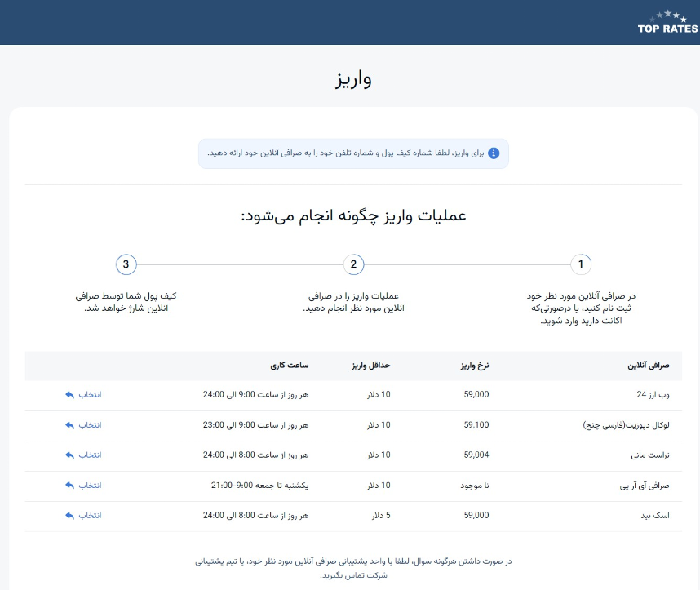Click the تراست مانی exchange name
The width and height of the screenshot is (700, 590).
(650, 455)
